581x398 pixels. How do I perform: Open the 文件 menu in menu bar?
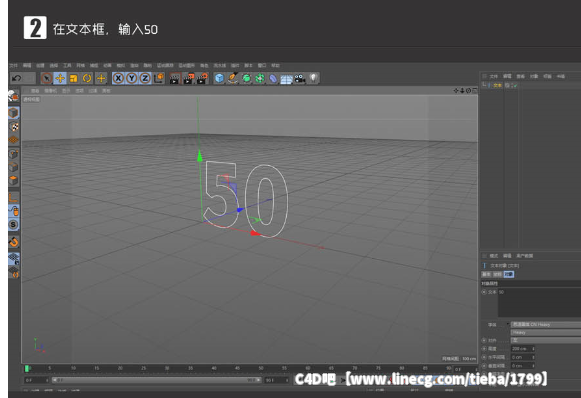click(x=13, y=66)
